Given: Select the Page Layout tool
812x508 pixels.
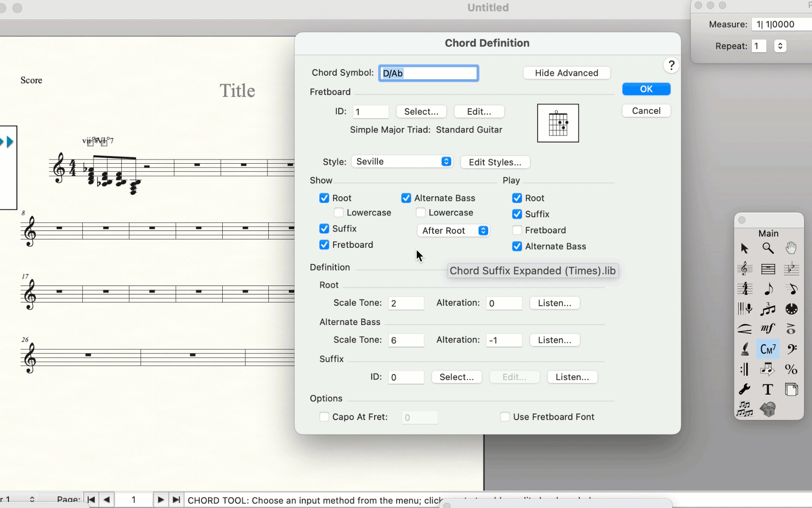Looking at the screenshot, I should point(791,389).
